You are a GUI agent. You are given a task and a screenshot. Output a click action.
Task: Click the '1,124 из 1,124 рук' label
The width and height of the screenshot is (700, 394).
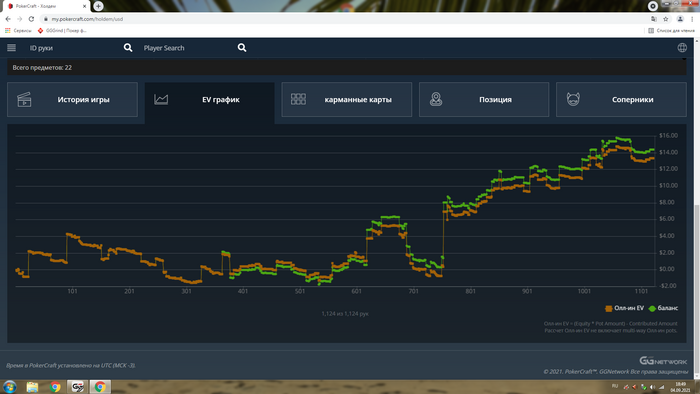point(345,314)
